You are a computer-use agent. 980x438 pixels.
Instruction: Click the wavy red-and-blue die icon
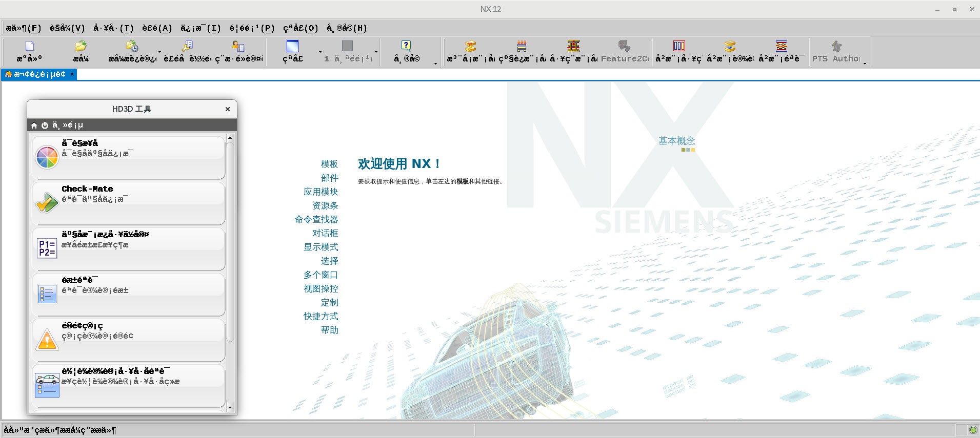[782, 46]
